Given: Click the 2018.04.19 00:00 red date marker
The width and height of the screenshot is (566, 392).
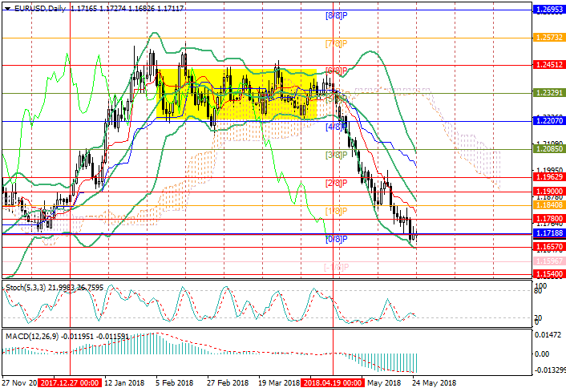Looking at the screenshot, I should point(332,383).
